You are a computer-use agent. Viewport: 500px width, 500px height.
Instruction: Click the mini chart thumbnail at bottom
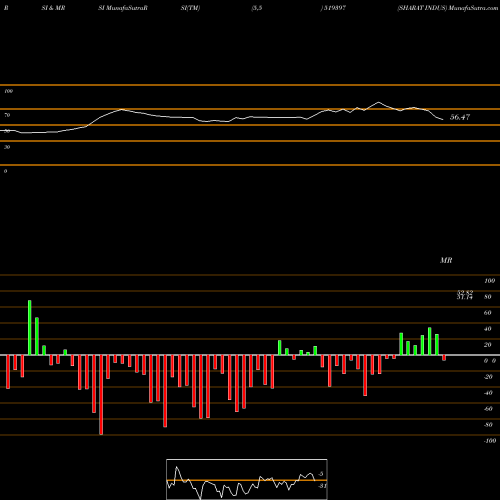pos(247,479)
